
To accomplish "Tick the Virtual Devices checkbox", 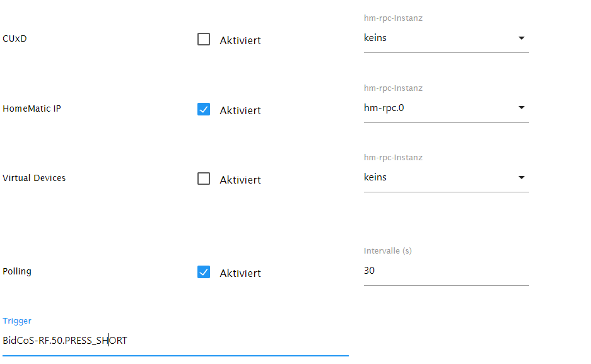I will (204, 179).
